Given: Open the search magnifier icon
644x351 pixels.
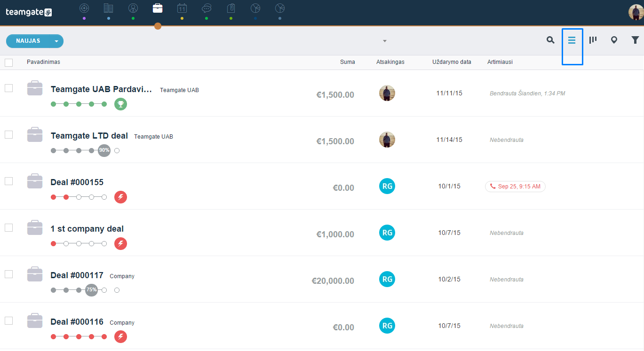Looking at the screenshot, I should (550, 40).
